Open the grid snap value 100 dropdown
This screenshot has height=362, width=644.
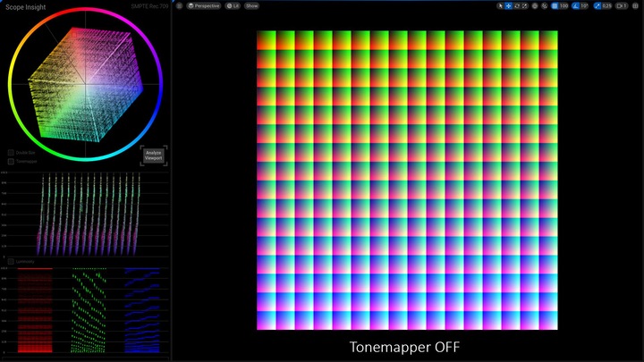point(563,5)
